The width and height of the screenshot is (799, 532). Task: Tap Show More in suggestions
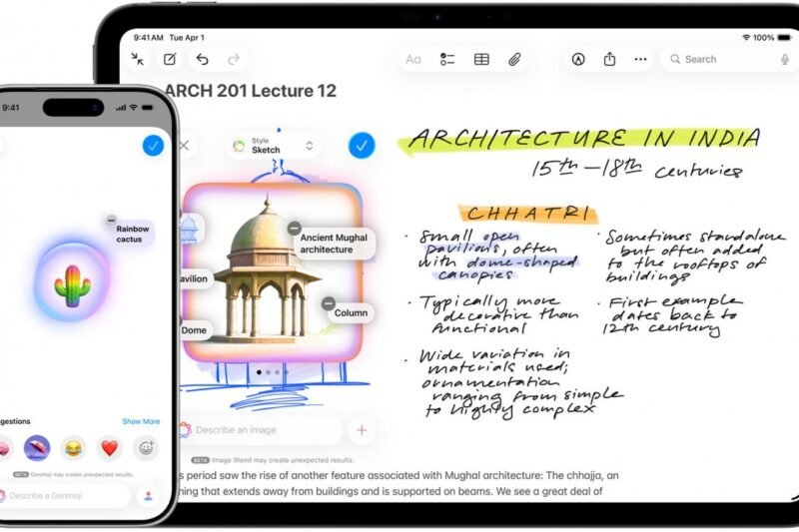(141, 421)
